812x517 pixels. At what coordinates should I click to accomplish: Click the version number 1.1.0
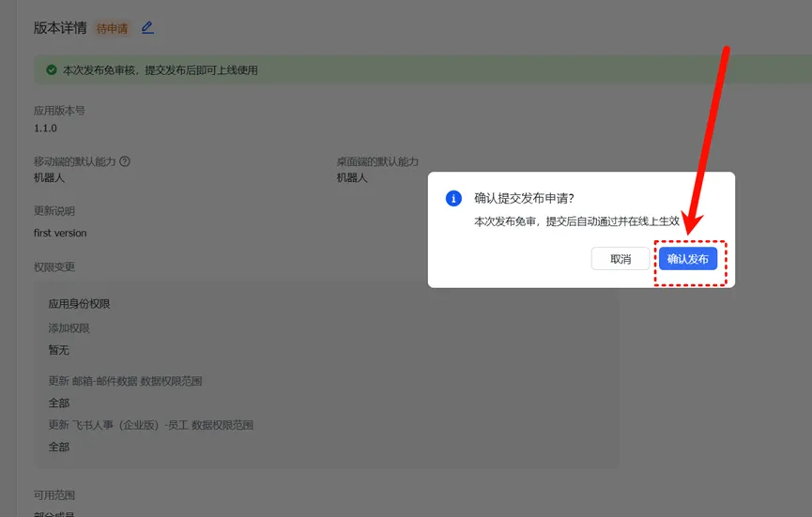(x=46, y=129)
